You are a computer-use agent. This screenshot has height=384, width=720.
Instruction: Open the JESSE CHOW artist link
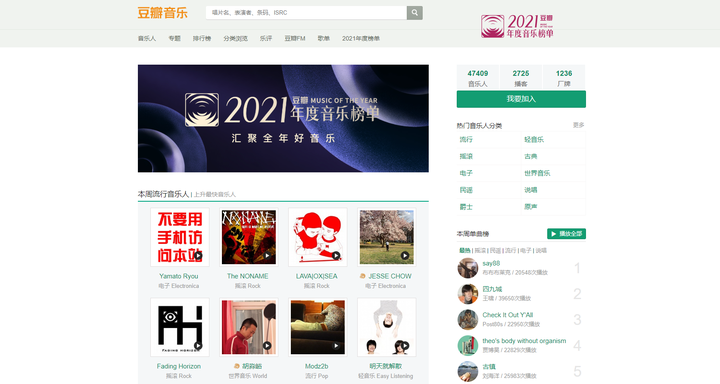(390, 277)
